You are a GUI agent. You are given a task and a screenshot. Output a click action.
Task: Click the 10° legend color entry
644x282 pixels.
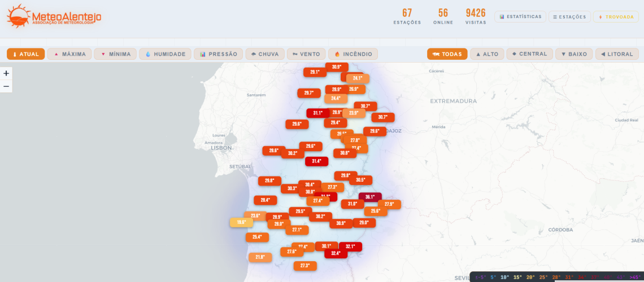pyautogui.click(x=505, y=277)
